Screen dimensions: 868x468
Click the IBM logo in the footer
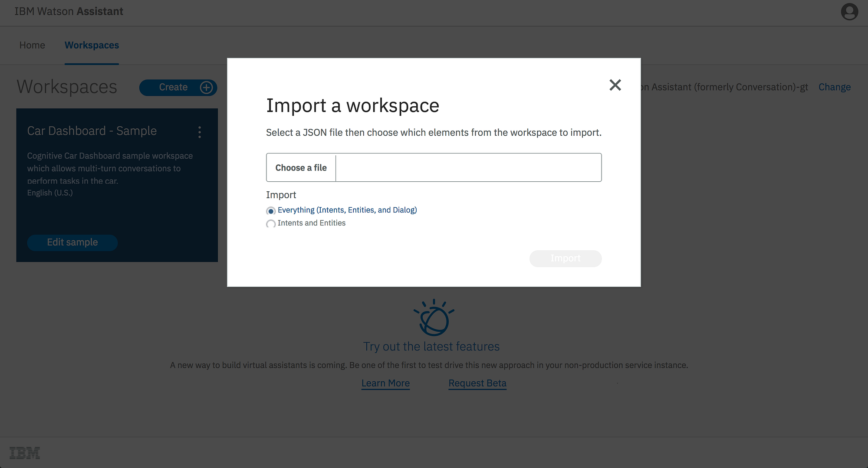(25, 453)
